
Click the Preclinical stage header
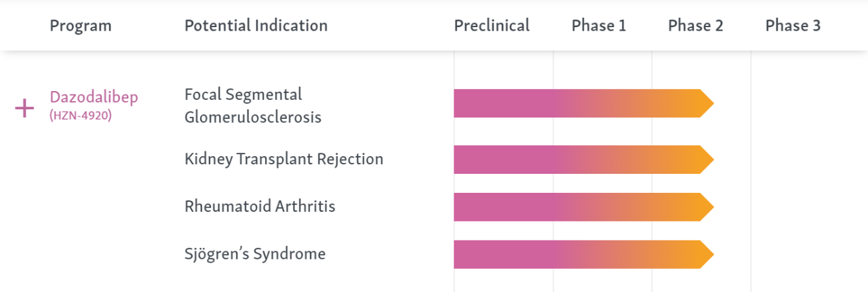coord(492,26)
